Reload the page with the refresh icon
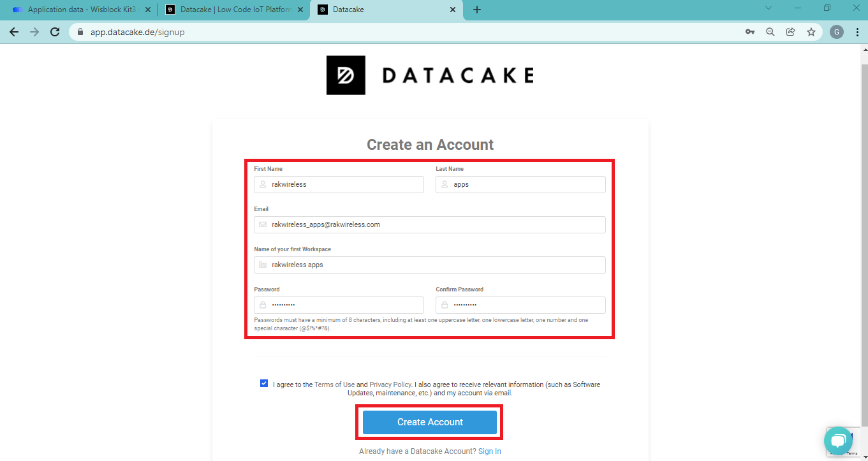 (x=55, y=32)
